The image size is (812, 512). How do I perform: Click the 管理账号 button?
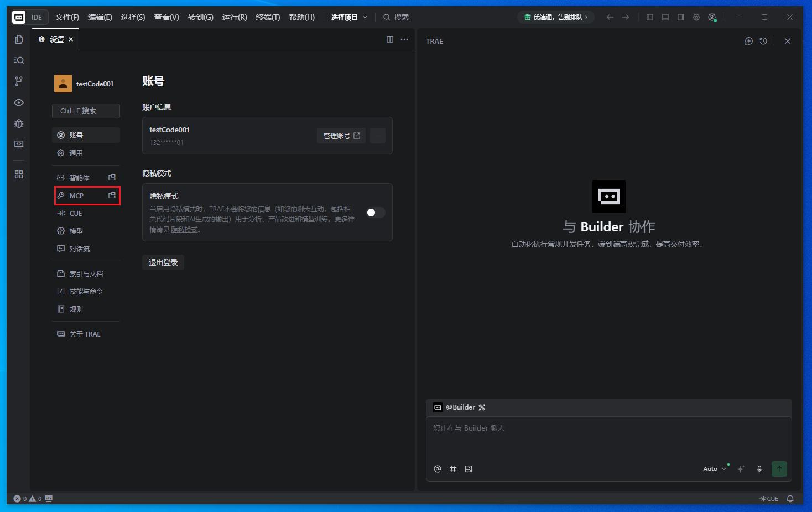click(341, 136)
